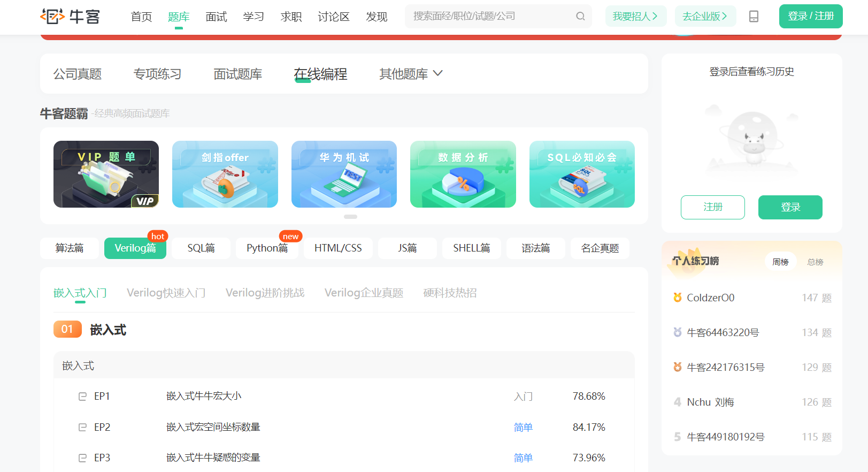Open the 剑指offer card
Viewport: 868px width, 472px height.
tap(225, 174)
